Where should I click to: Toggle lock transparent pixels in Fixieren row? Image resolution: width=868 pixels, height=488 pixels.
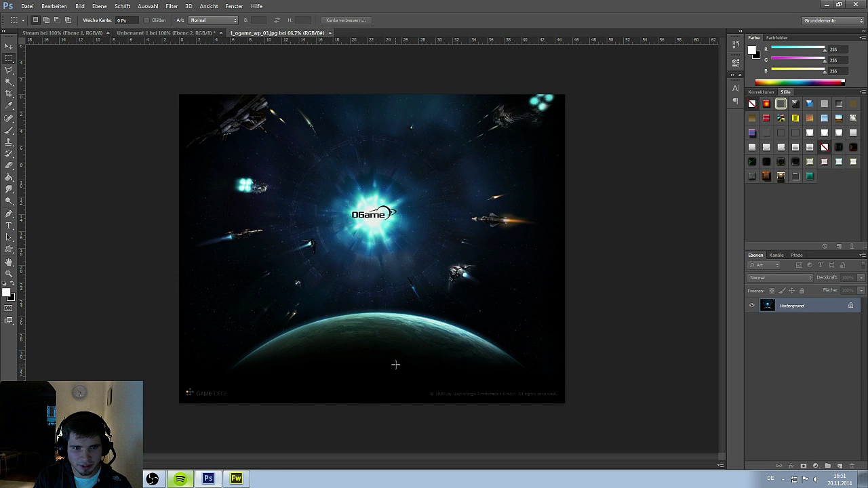pyautogui.click(x=772, y=291)
